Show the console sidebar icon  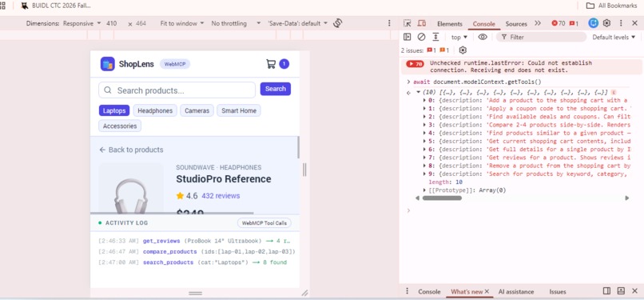pos(407,37)
